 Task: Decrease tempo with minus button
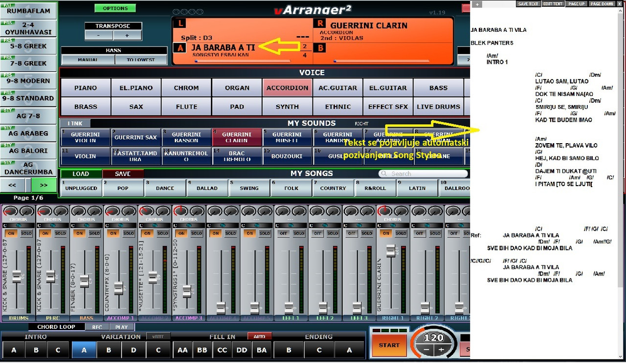pyautogui.click(x=427, y=350)
